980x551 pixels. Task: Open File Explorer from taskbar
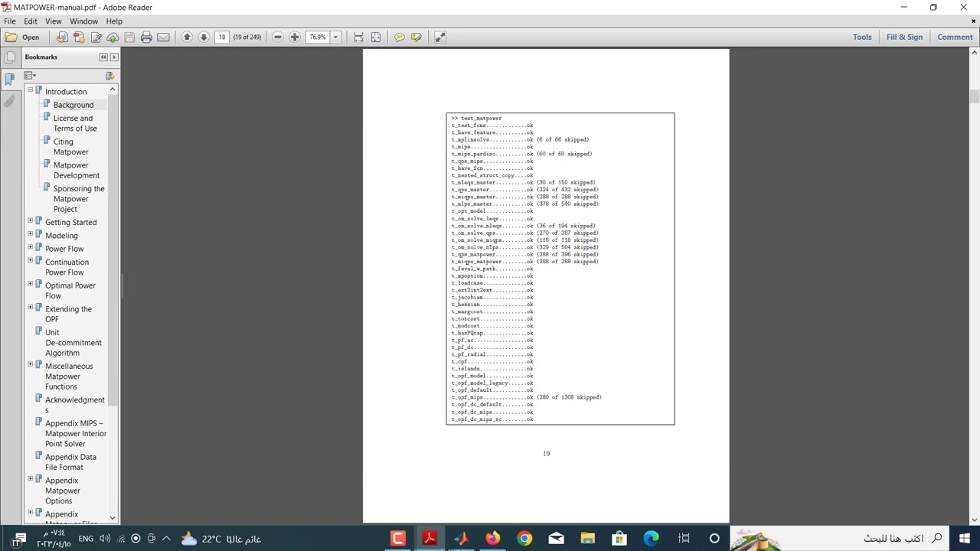tap(587, 539)
